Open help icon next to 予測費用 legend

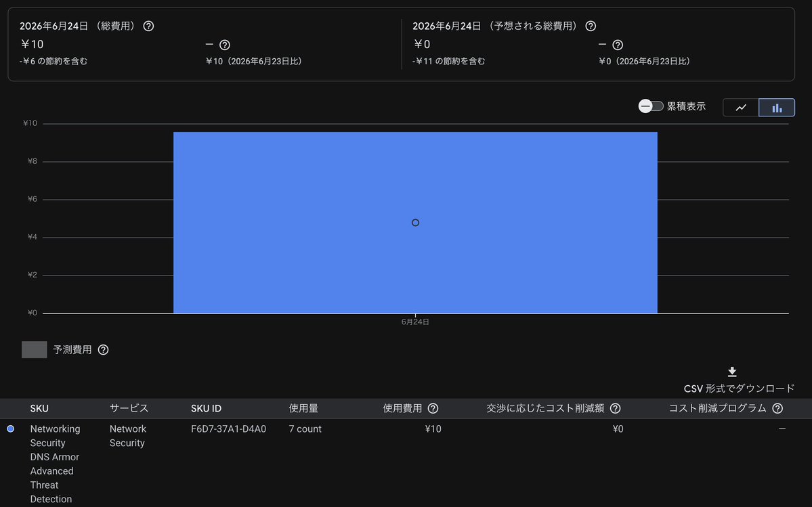[103, 350]
